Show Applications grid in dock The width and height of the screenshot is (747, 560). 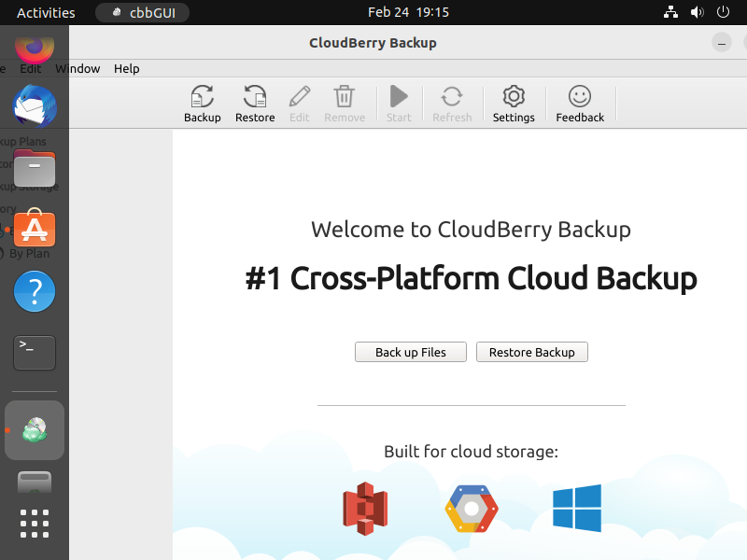[x=35, y=524]
